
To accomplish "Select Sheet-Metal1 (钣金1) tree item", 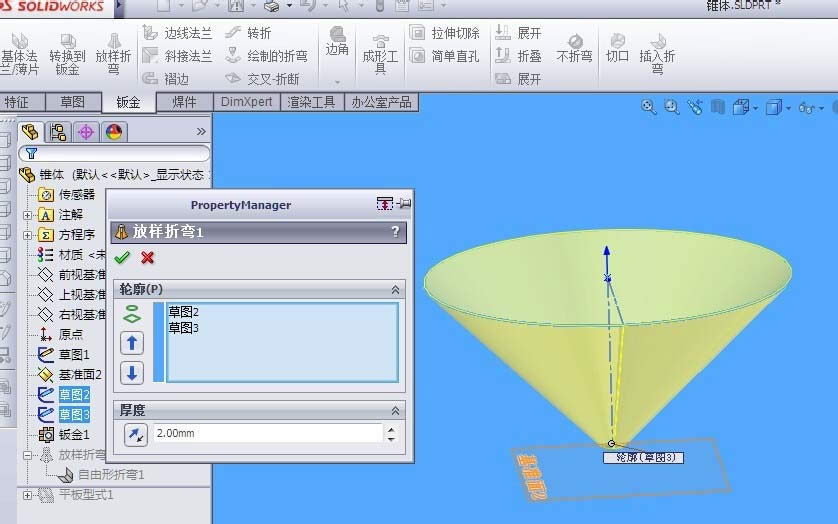I will click(x=64, y=435).
